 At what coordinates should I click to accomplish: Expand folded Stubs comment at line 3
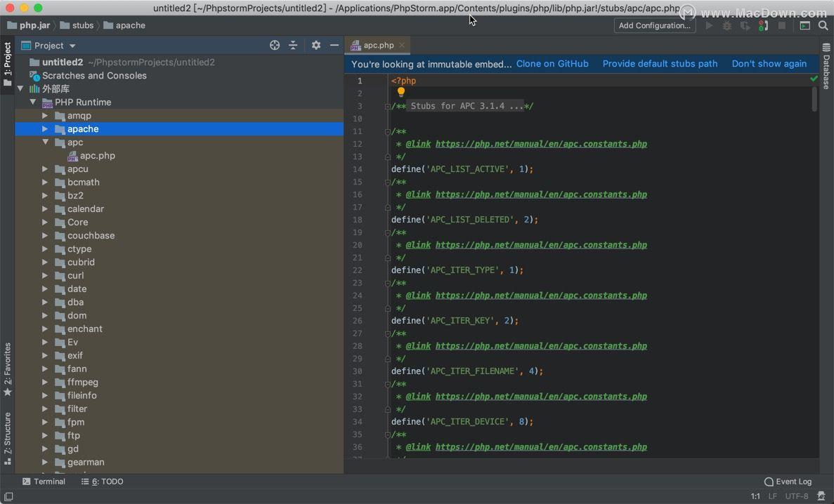388,106
